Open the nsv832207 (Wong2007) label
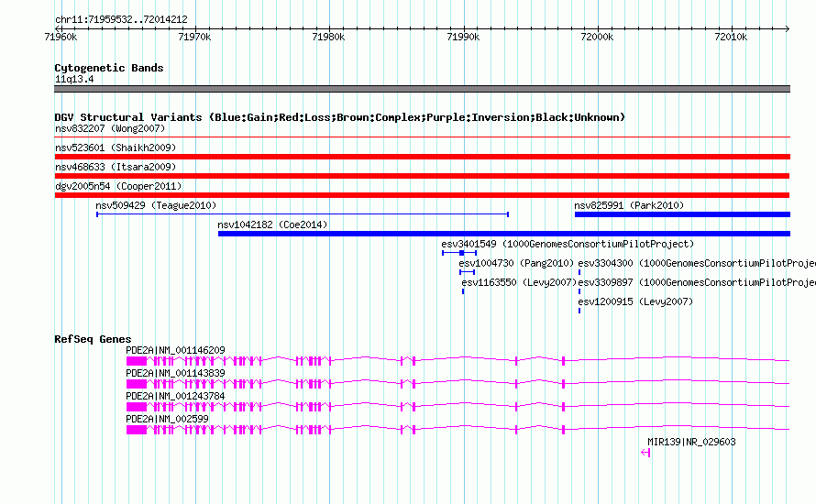 [x=110, y=128]
